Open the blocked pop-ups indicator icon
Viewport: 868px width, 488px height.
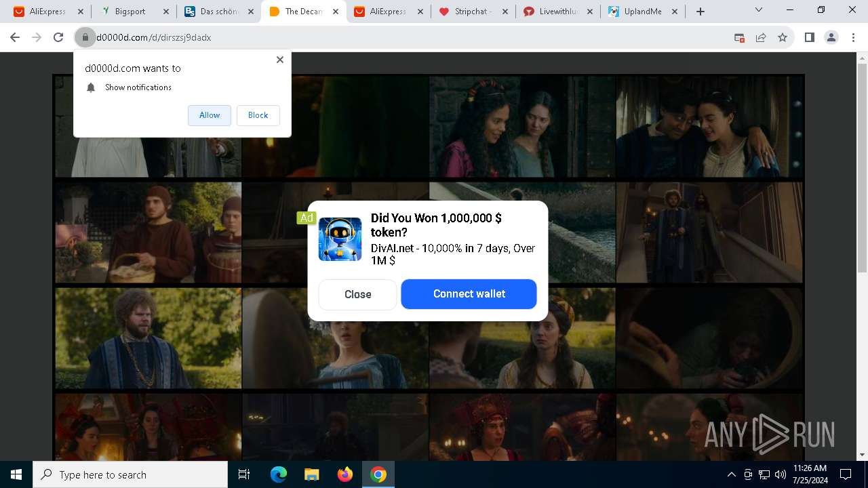[x=740, y=37]
